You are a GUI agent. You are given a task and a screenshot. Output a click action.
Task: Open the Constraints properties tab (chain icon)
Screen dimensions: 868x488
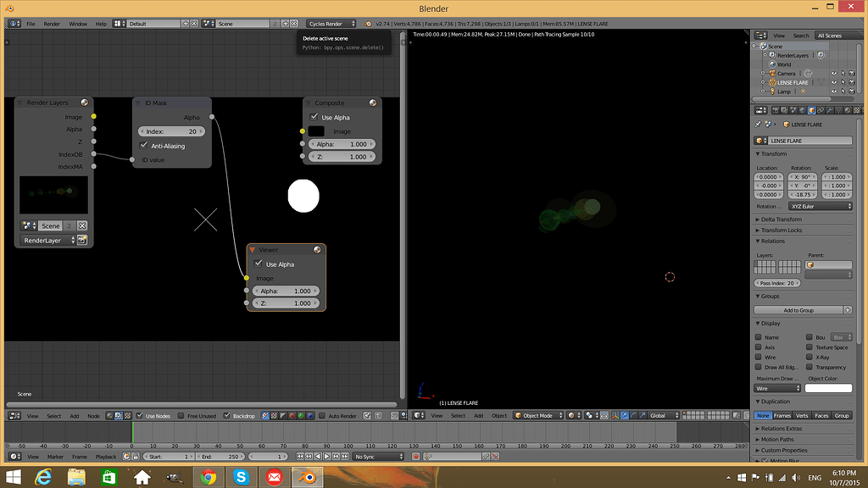point(821,110)
